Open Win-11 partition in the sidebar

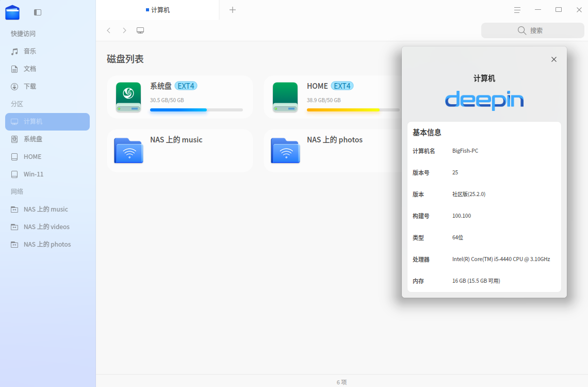tap(47, 174)
